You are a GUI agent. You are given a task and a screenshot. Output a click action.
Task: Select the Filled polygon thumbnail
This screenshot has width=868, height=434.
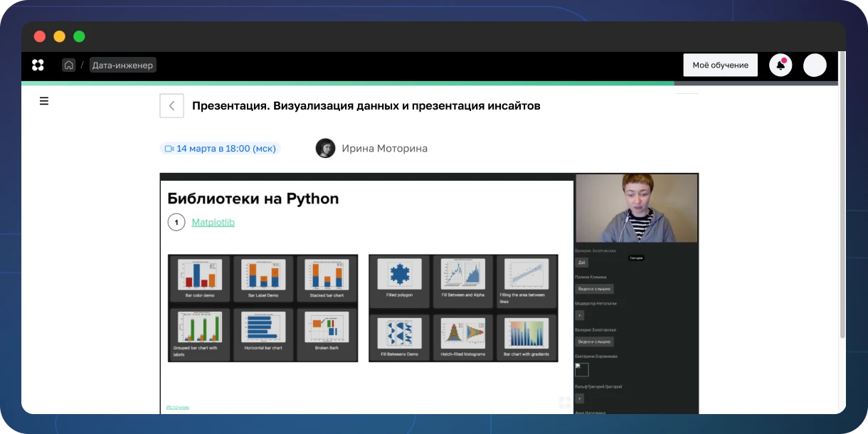(399, 279)
